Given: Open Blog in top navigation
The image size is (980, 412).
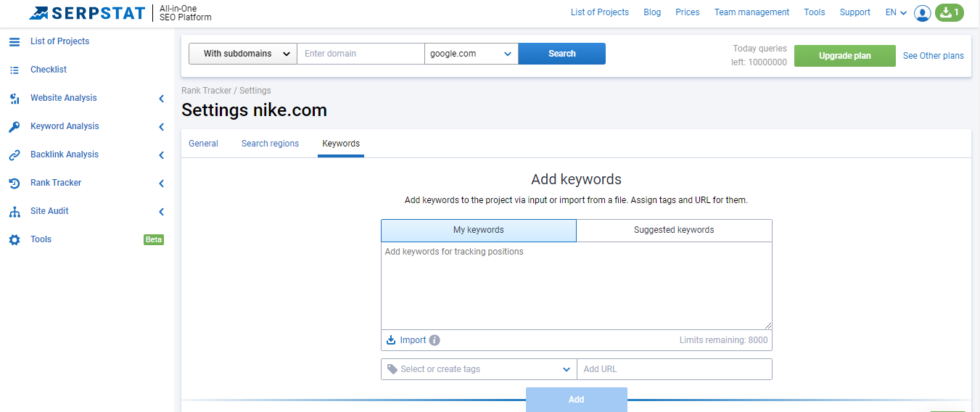Looking at the screenshot, I should pyautogui.click(x=652, y=12).
